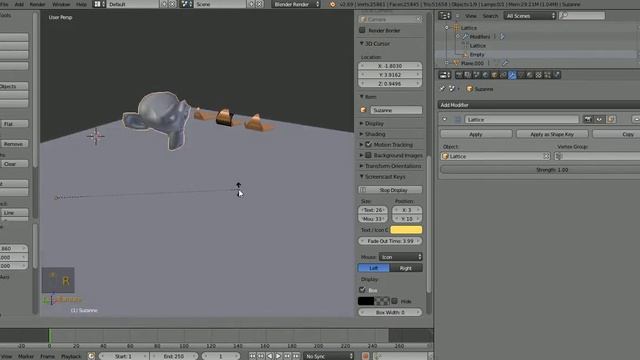This screenshot has height=360, width=640.
Task: Open the Mouse Icon display dropdown
Action: pyautogui.click(x=400, y=257)
